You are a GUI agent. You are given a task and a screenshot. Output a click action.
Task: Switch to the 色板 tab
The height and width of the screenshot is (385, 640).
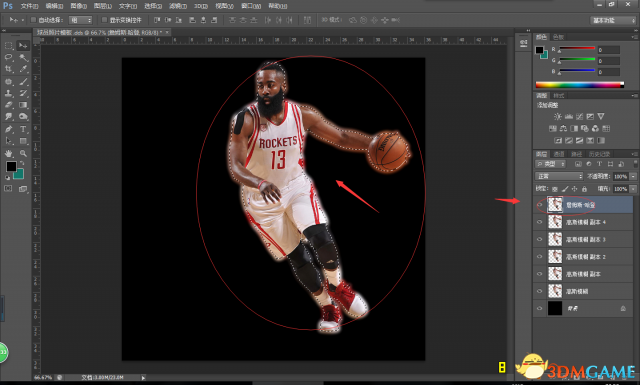pos(558,37)
